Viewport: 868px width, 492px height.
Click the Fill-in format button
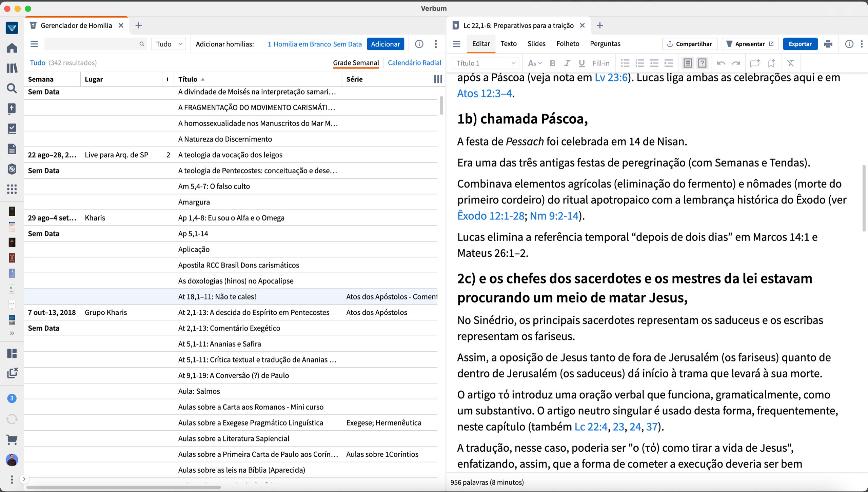601,63
